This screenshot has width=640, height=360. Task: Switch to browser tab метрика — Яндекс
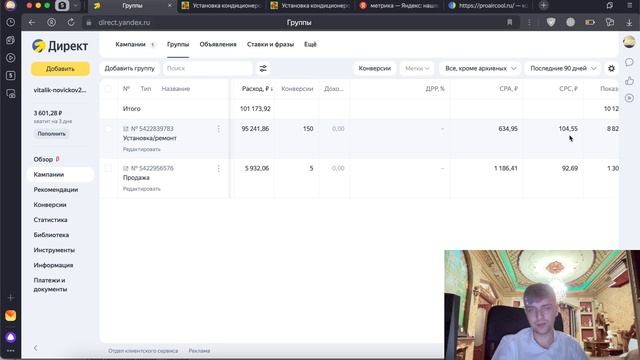(x=398, y=5)
